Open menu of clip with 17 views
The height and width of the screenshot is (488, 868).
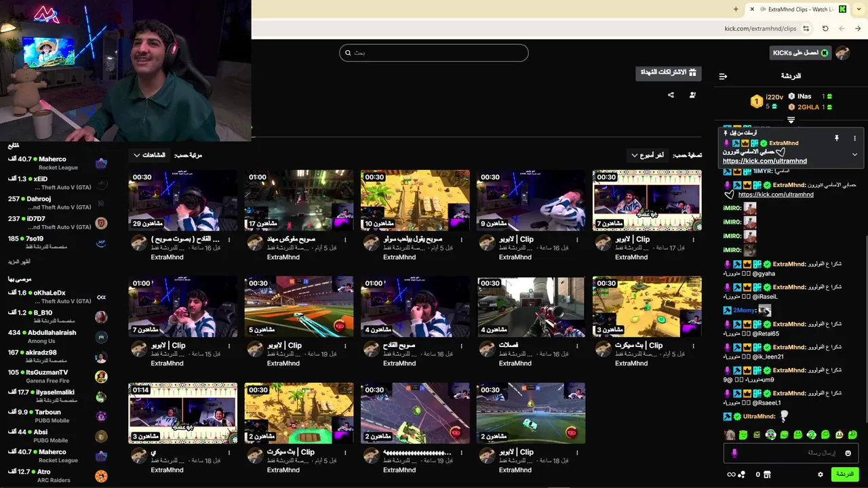[345, 240]
